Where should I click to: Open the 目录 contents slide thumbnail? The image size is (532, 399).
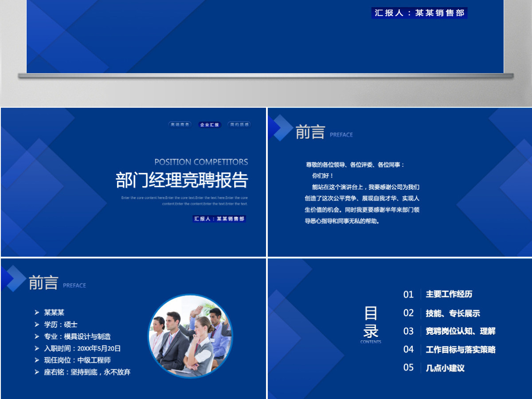click(x=400, y=329)
